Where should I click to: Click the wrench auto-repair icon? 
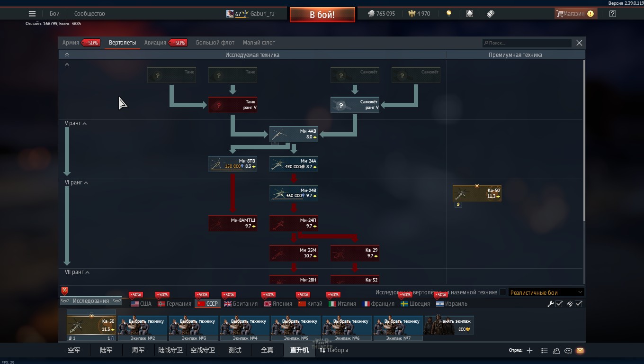550,304
